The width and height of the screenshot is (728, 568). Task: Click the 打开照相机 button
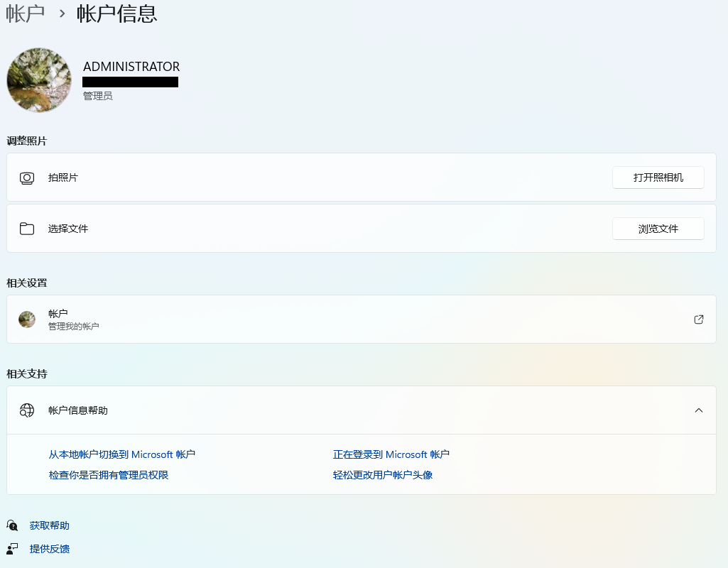658,177
